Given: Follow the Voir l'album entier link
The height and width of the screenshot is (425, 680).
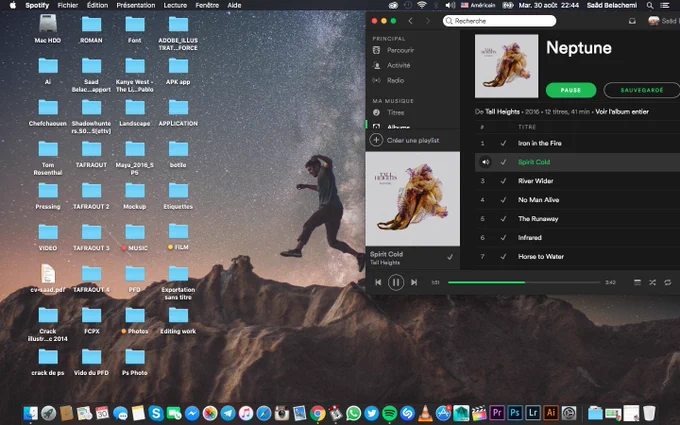Looking at the screenshot, I should (622, 112).
